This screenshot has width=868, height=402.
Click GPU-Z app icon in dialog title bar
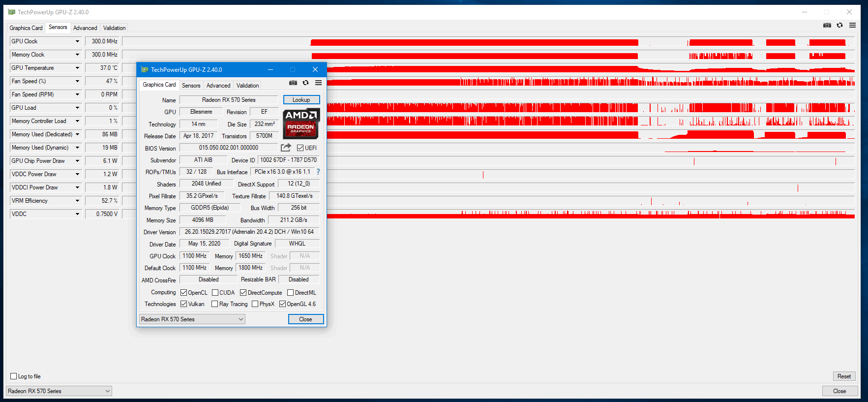click(x=145, y=69)
